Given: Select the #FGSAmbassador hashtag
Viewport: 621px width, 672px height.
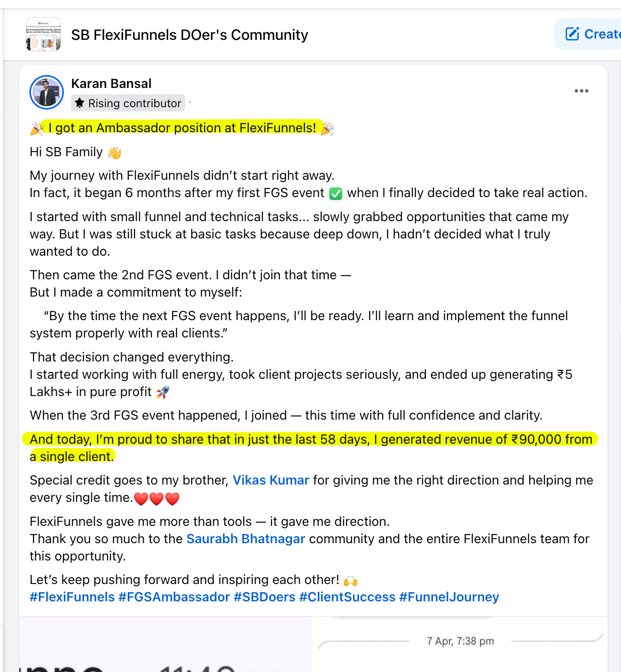Looking at the screenshot, I should (x=174, y=597).
